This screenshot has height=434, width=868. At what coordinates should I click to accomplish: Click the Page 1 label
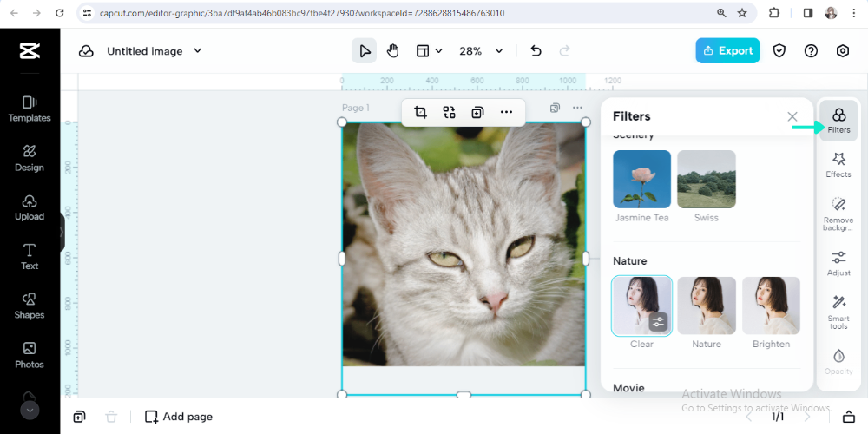[355, 108]
